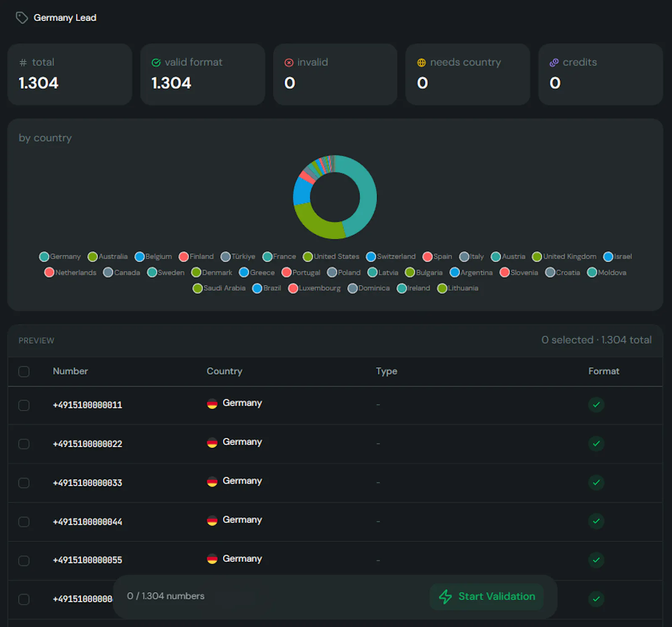Click the tag icon beside Germany Lead
The width and height of the screenshot is (672, 627).
coord(22,18)
